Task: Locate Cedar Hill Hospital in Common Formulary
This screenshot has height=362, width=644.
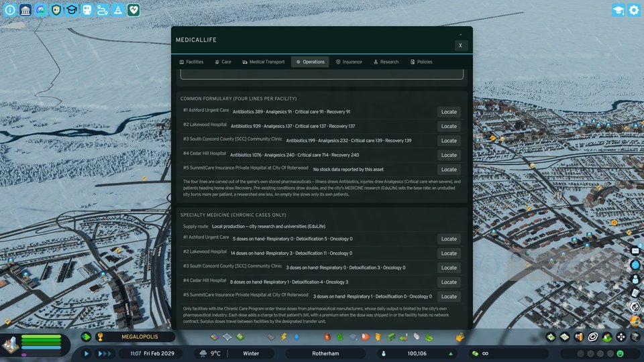Action: (x=449, y=155)
